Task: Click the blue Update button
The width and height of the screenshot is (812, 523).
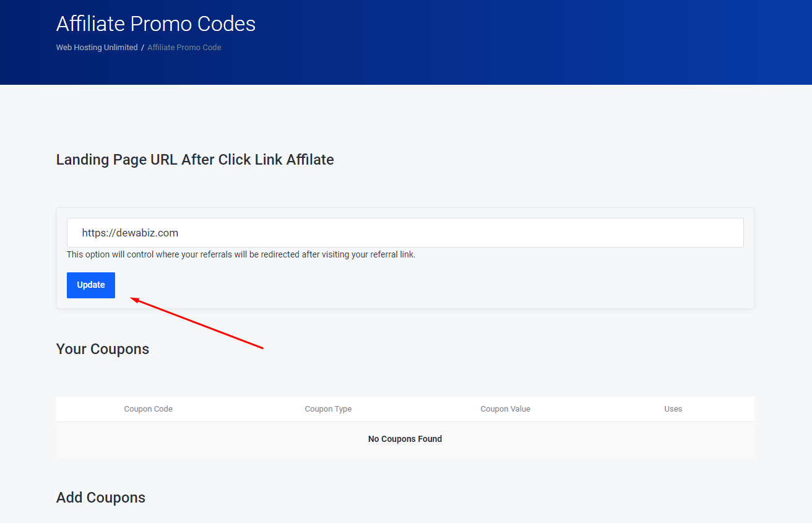Action: (91, 285)
